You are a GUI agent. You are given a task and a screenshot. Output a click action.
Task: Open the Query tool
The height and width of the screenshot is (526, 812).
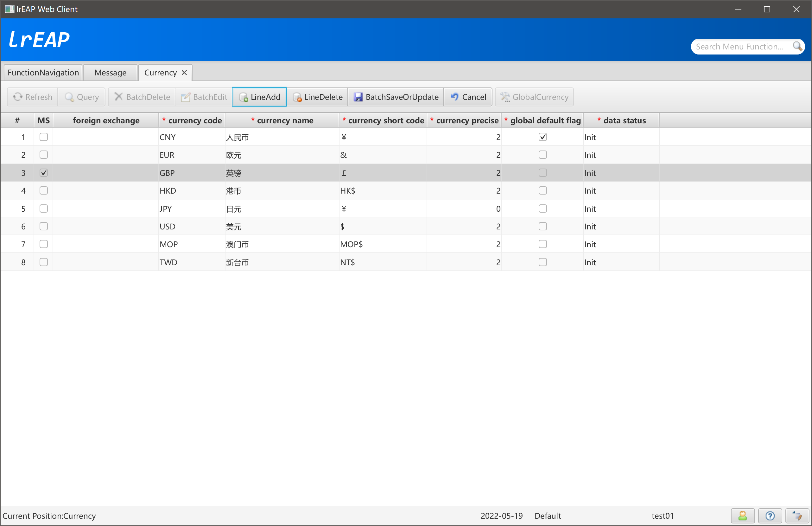point(82,97)
